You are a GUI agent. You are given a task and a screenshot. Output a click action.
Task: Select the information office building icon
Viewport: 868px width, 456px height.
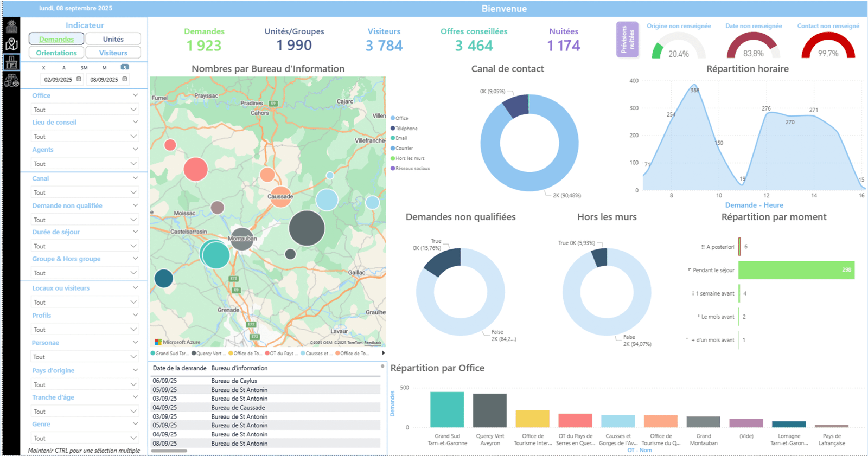pos(11,63)
